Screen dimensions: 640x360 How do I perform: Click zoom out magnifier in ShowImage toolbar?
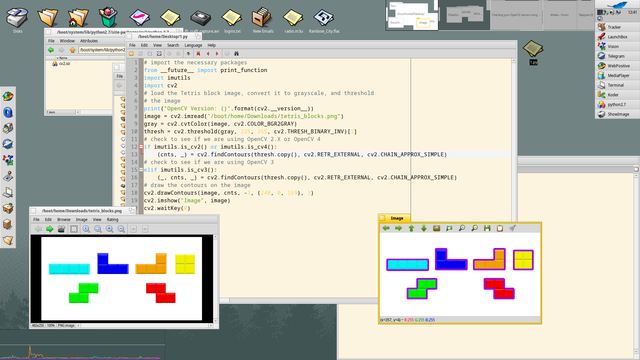point(121,229)
